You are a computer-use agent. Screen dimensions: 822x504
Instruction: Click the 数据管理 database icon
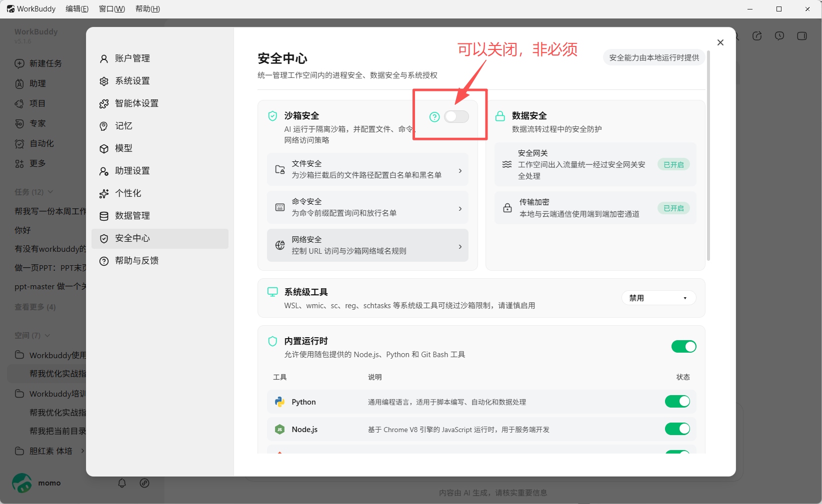tap(104, 216)
